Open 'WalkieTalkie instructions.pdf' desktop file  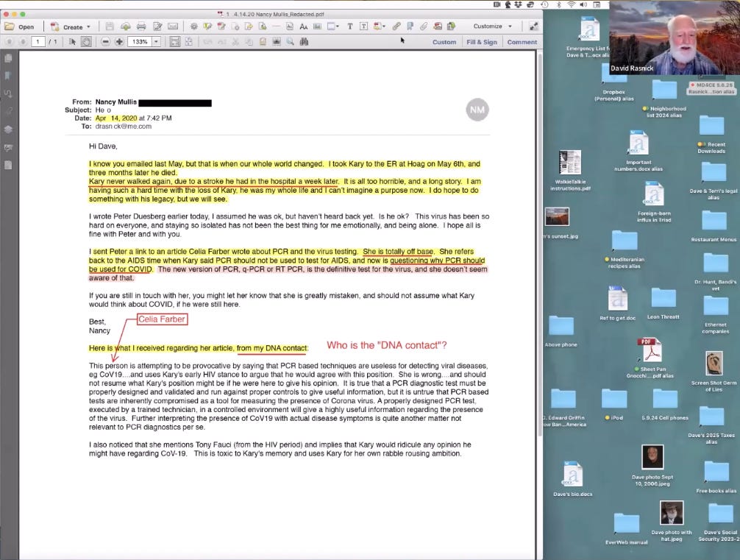[570, 171]
